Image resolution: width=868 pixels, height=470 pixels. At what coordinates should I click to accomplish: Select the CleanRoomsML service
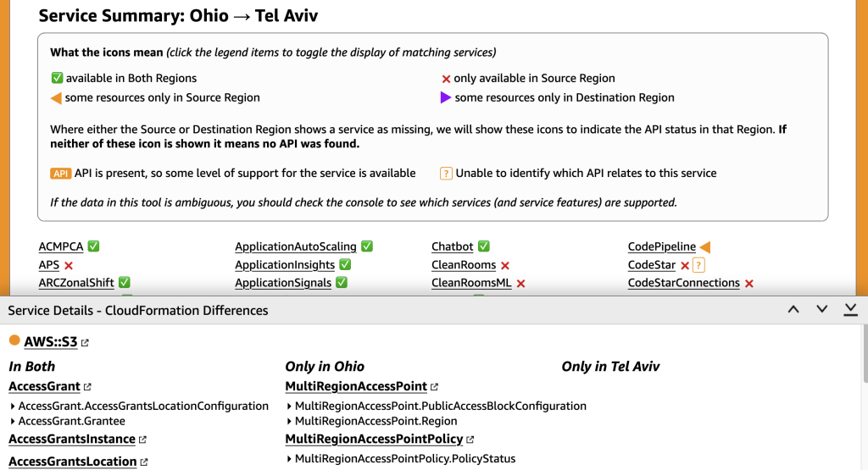pos(471,283)
